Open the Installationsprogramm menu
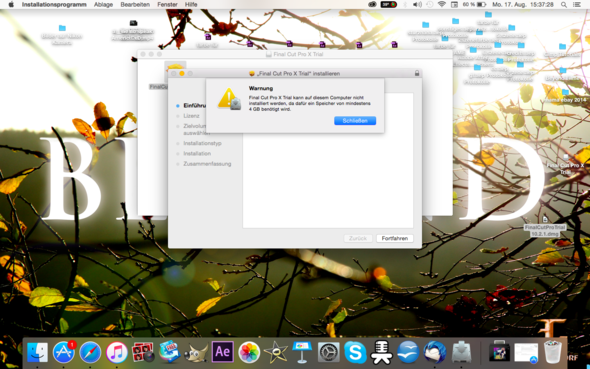 click(54, 5)
